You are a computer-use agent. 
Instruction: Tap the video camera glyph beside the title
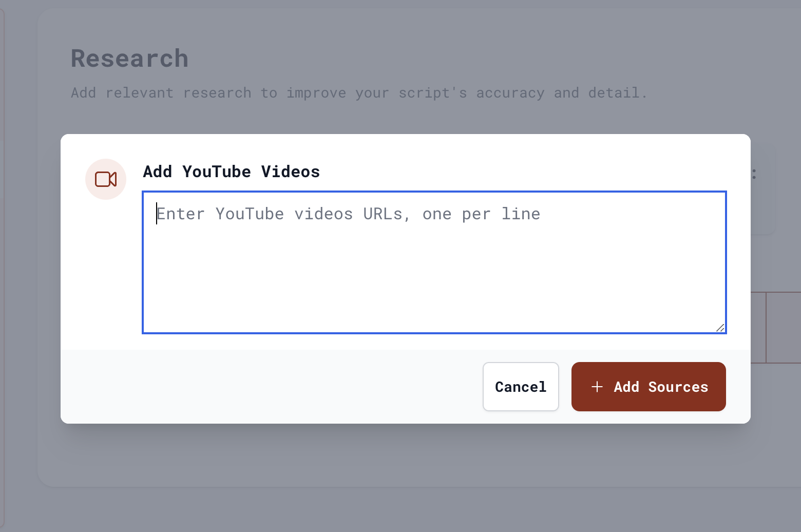106,179
